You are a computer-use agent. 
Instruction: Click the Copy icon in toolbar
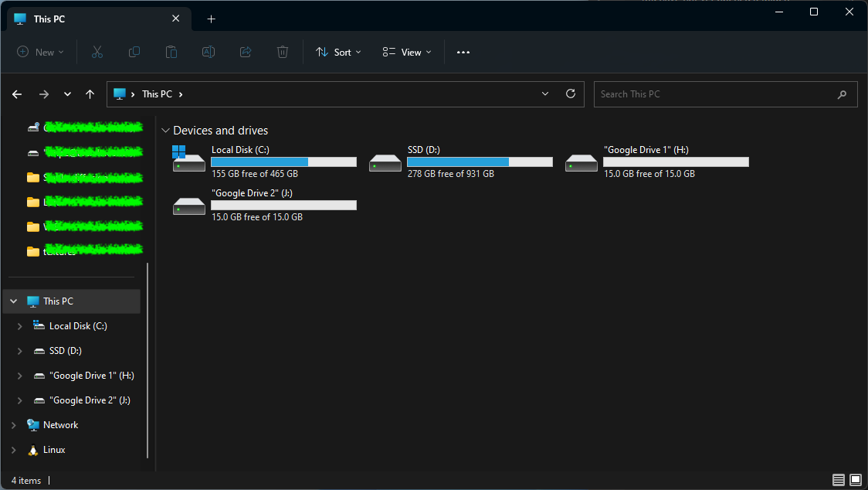click(x=134, y=52)
